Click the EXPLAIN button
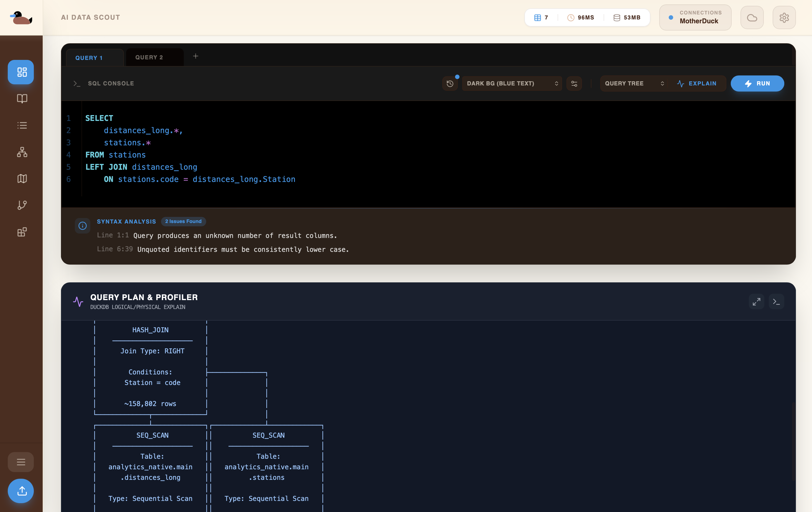 click(x=697, y=83)
